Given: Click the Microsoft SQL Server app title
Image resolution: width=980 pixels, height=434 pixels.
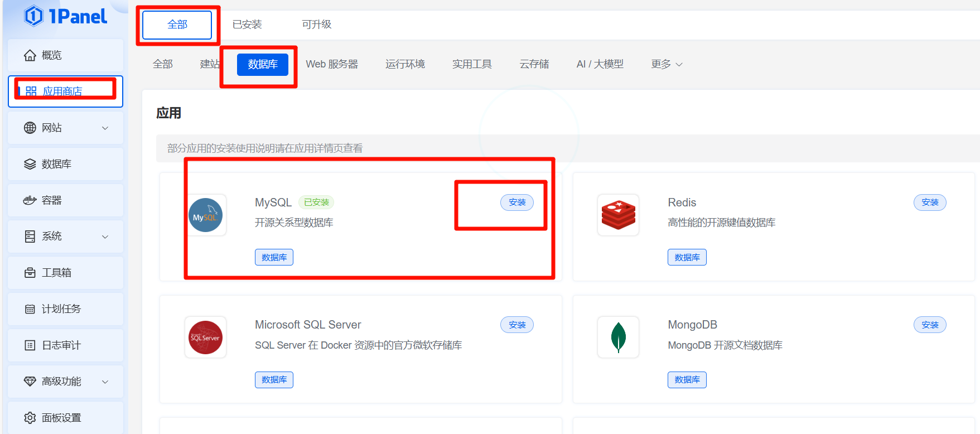Looking at the screenshot, I should pos(308,325).
